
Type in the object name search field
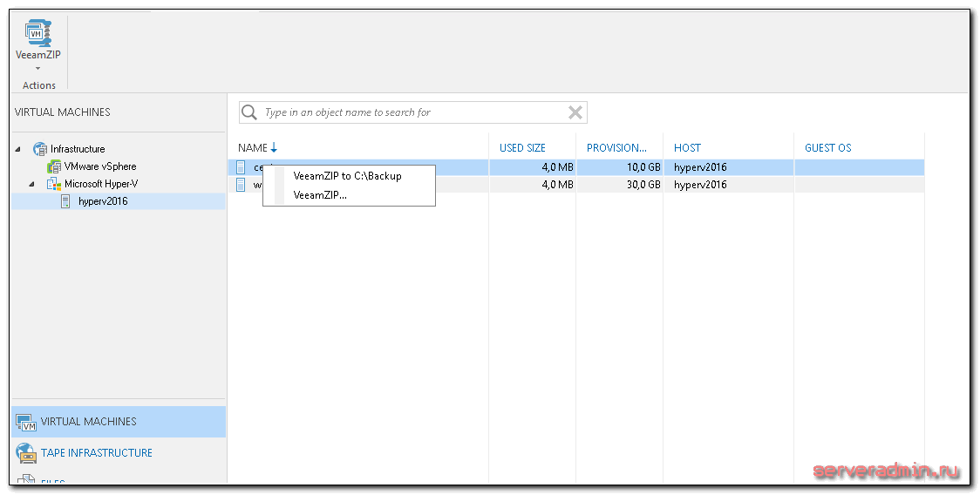[x=410, y=112]
